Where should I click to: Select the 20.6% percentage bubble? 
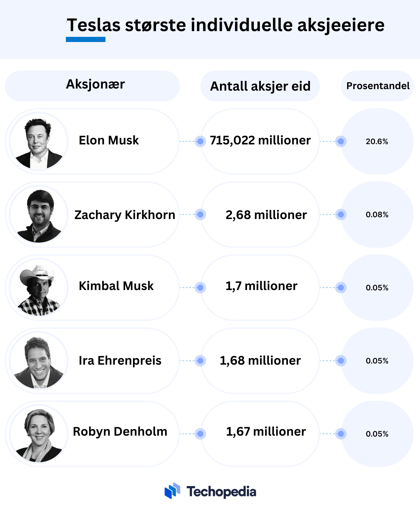(x=377, y=141)
